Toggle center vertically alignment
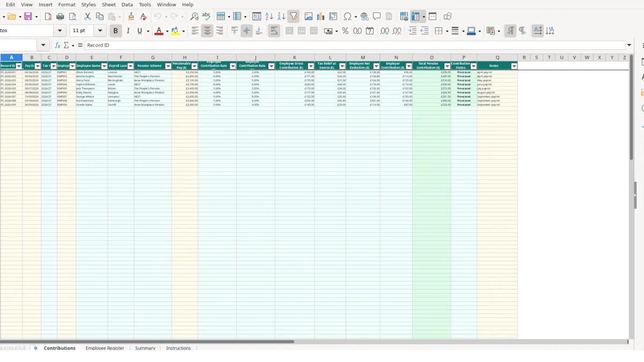This screenshot has width=644, height=362. [247, 31]
